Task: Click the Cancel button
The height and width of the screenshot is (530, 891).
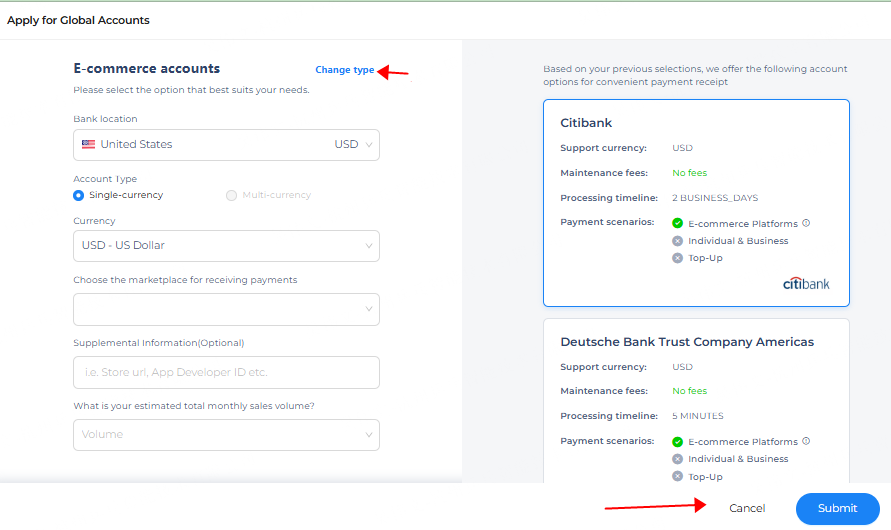Action: click(x=747, y=508)
